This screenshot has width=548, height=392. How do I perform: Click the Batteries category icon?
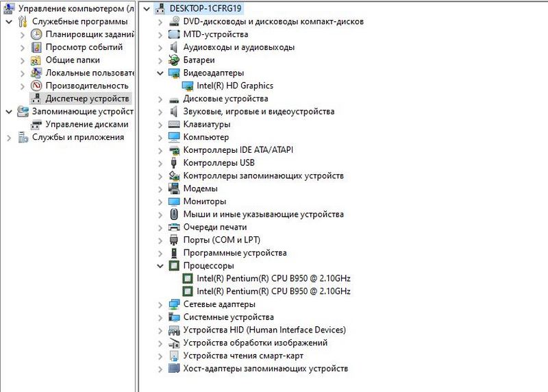click(174, 60)
